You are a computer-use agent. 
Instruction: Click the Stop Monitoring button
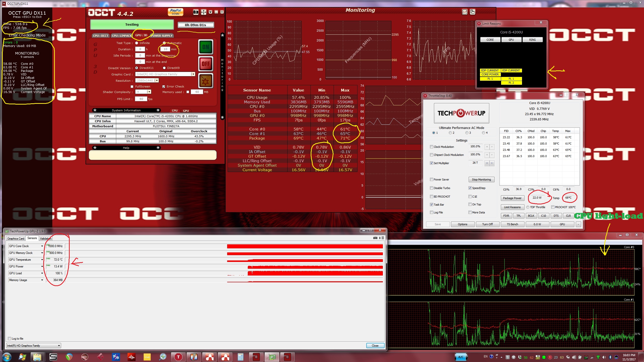pyautogui.click(x=481, y=179)
